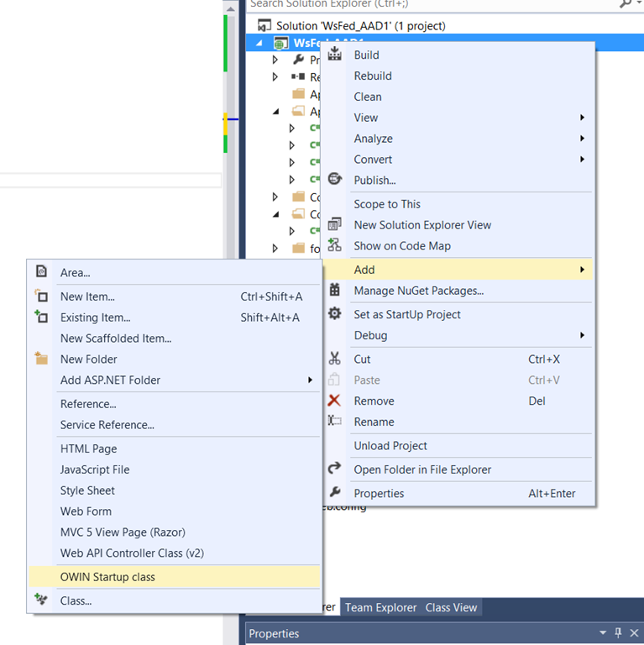The width and height of the screenshot is (644, 645).
Task: Choose Web API Controller Class (v2)
Action: pos(175,553)
